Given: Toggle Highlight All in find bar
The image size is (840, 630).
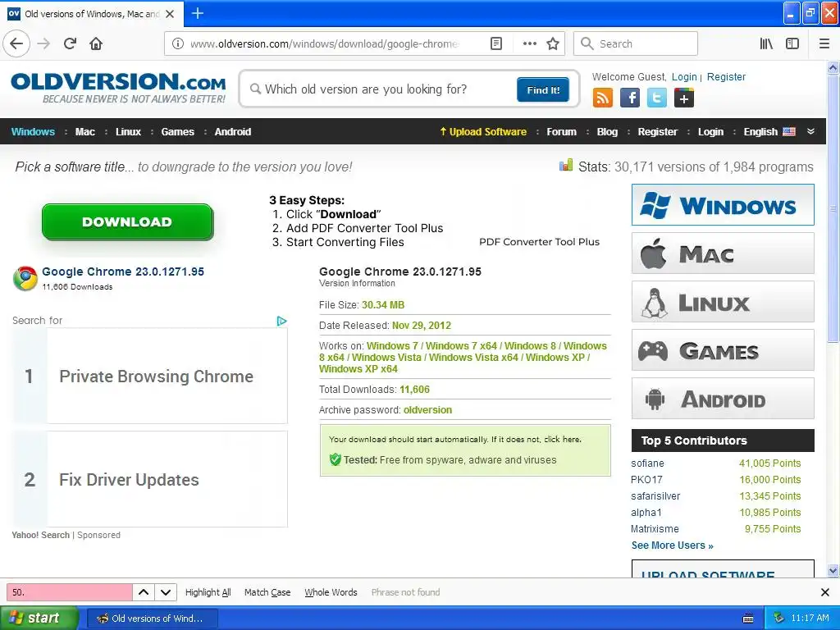Looking at the screenshot, I should pyautogui.click(x=208, y=592).
